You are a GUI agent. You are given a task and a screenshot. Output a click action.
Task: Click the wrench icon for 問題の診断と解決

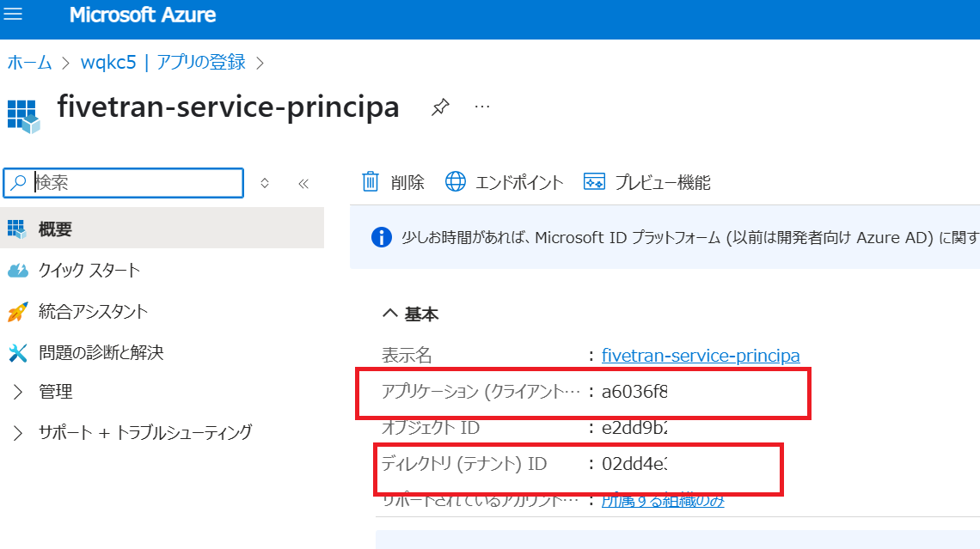17,353
